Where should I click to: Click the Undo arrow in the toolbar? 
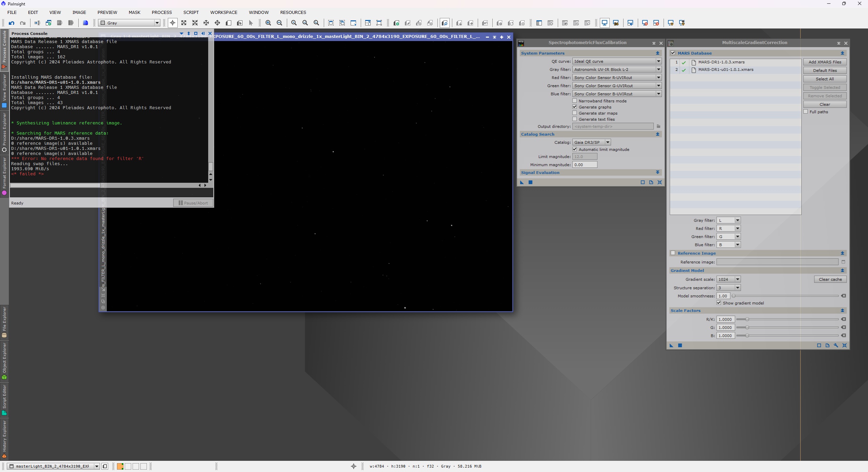pyautogui.click(x=12, y=23)
